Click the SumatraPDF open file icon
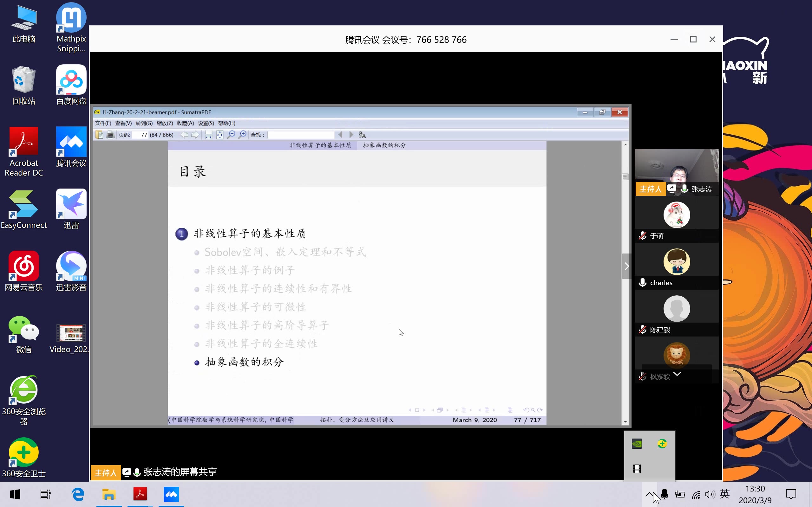812x507 pixels. click(x=99, y=135)
